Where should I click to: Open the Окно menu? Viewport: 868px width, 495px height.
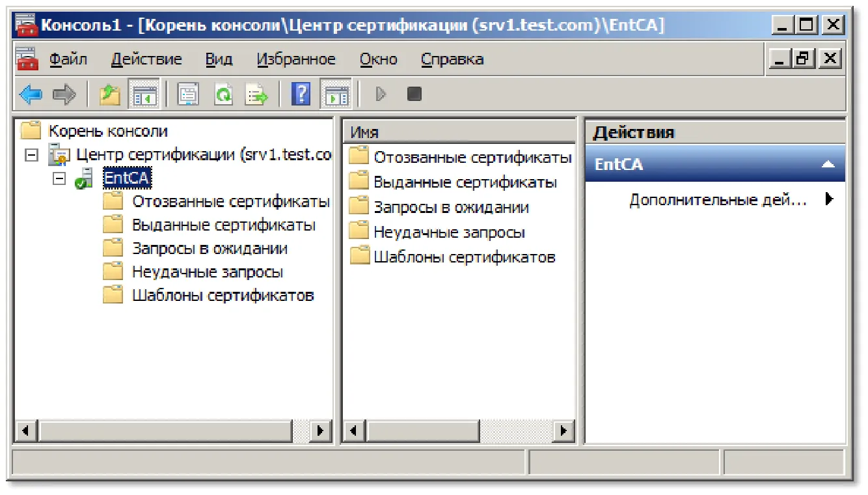pos(378,59)
